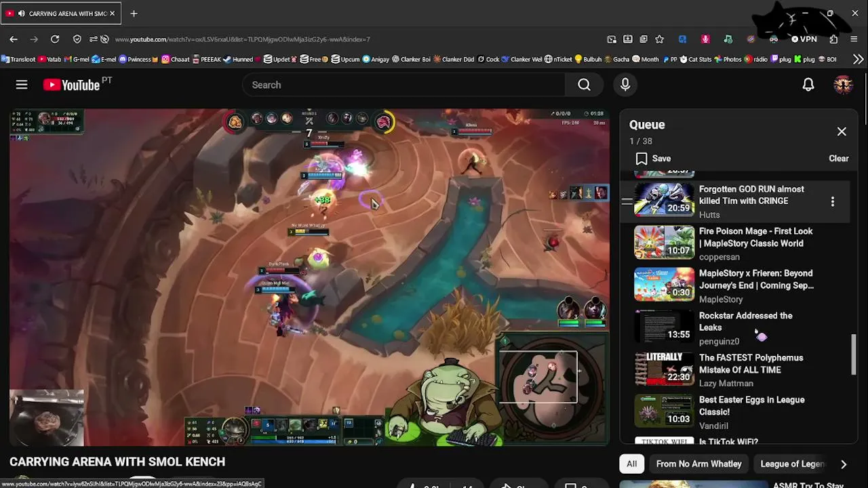The height and width of the screenshot is (488, 868).
Task: Open the account avatar menu
Action: tap(843, 85)
